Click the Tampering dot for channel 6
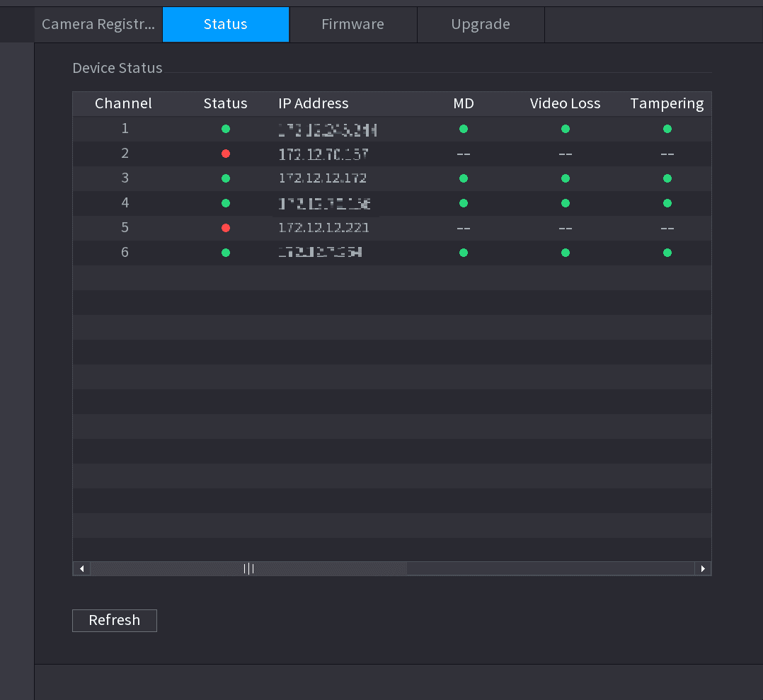Image resolution: width=763 pixels, height=700 pixels. point(667,253)
